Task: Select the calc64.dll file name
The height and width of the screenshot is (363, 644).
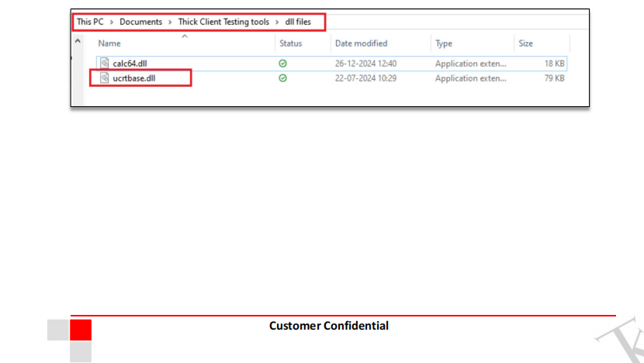Action: click(130, 64)
